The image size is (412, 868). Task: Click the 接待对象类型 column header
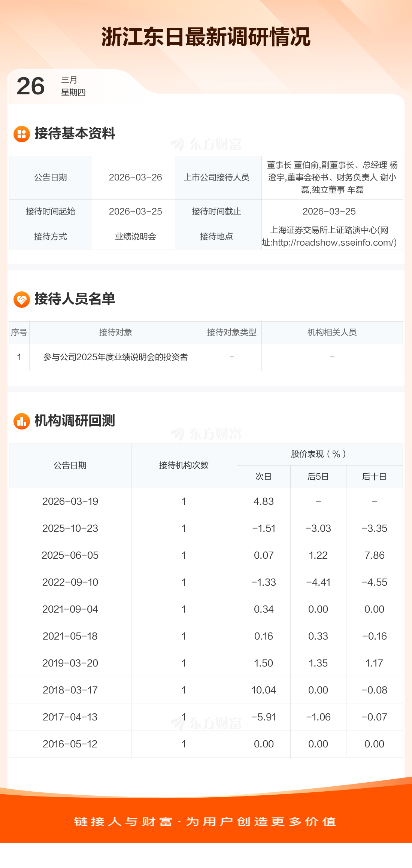(232, 333)
